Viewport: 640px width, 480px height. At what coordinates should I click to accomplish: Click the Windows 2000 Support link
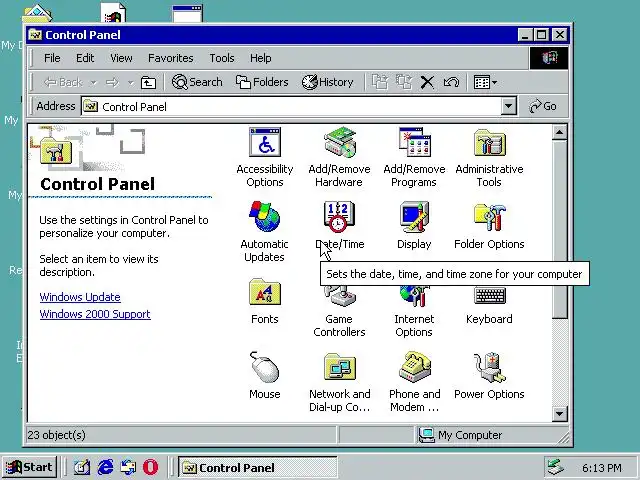[95, 314]
